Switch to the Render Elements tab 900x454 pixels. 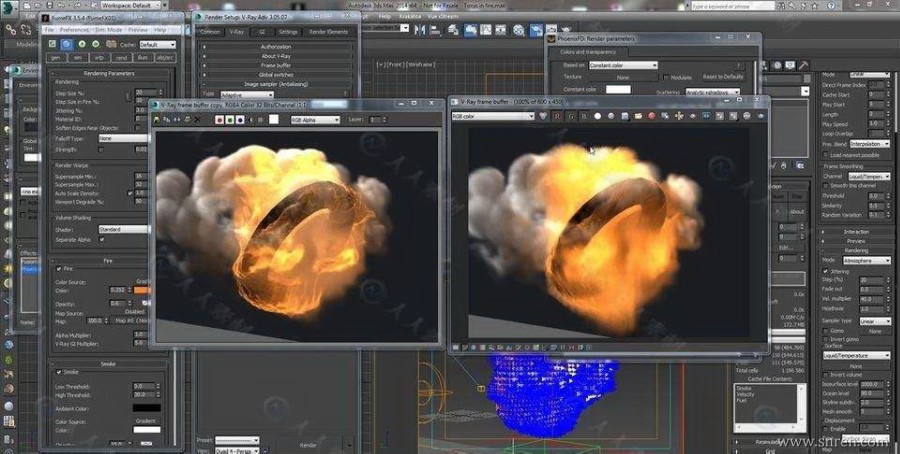point(328,32)
